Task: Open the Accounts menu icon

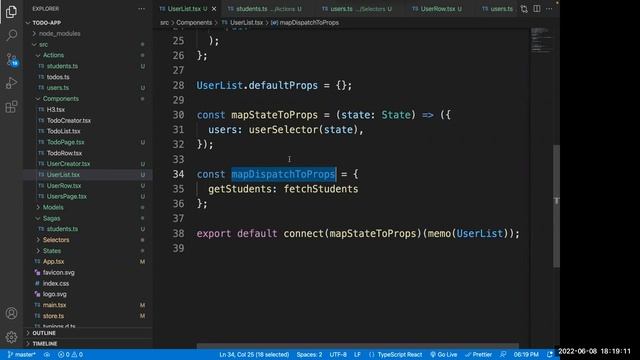Action: pos(11,313)
